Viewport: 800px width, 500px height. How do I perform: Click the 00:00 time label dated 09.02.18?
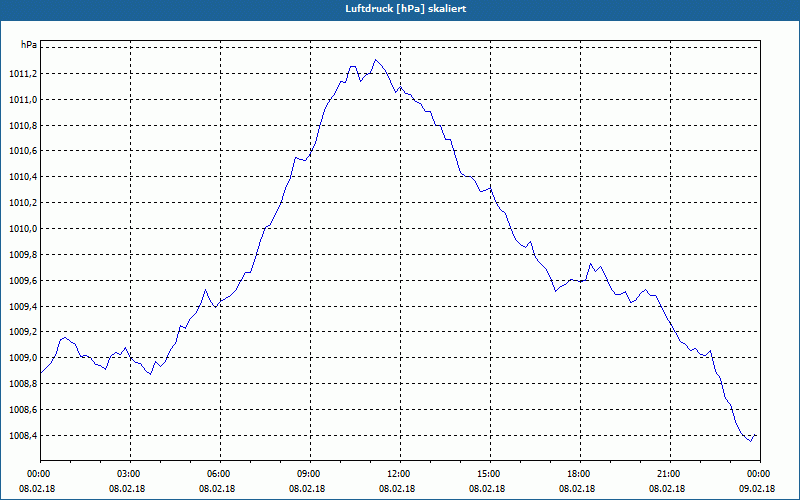pos(760,474)
